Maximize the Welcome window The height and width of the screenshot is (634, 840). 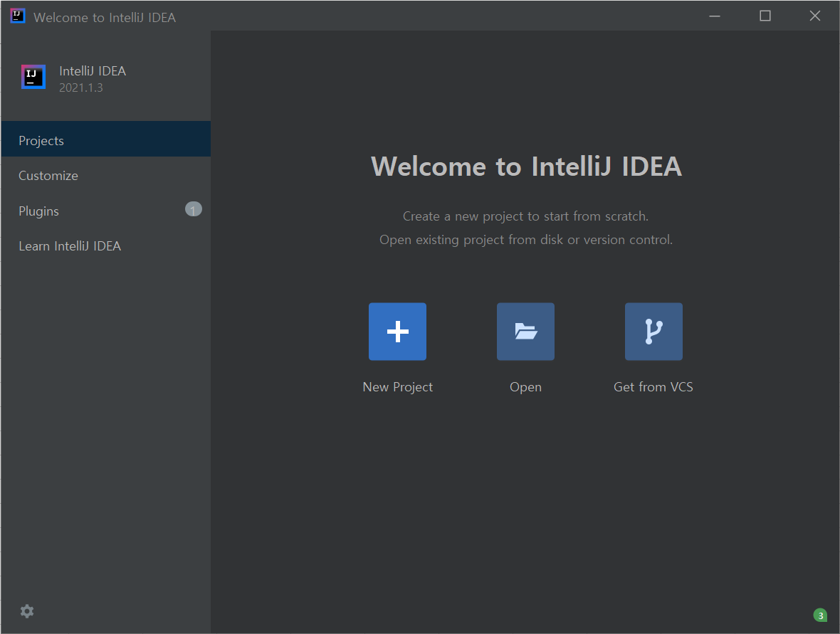click(765, 16)
